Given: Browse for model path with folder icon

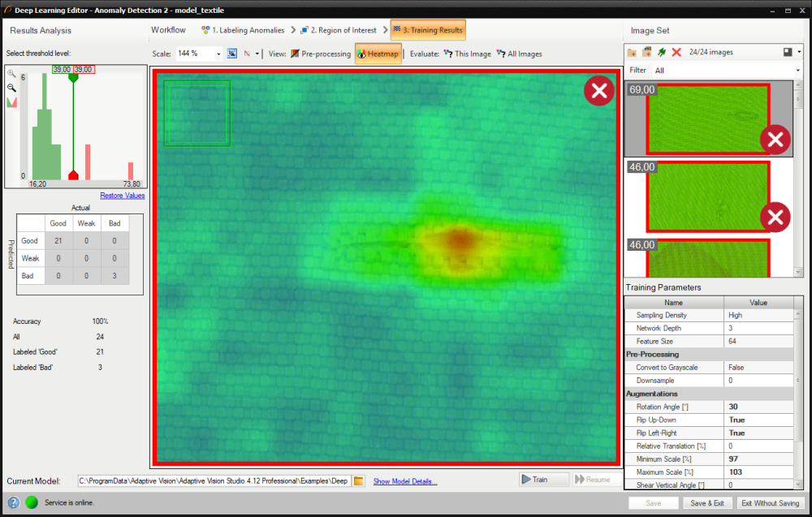Looking at the screenshot, I should [359, 480].
